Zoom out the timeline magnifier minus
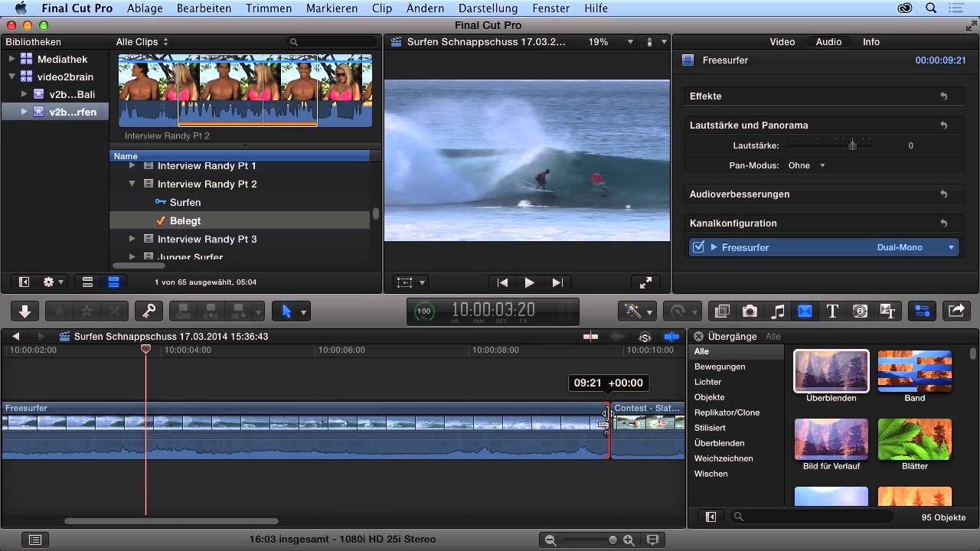This screenshot has height=551, width=980. coord(550,540)
